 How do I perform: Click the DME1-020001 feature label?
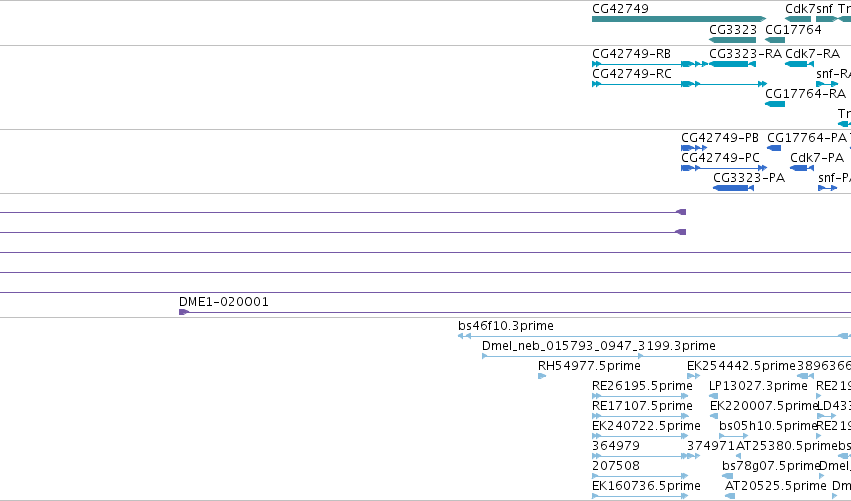pos(224,302)
